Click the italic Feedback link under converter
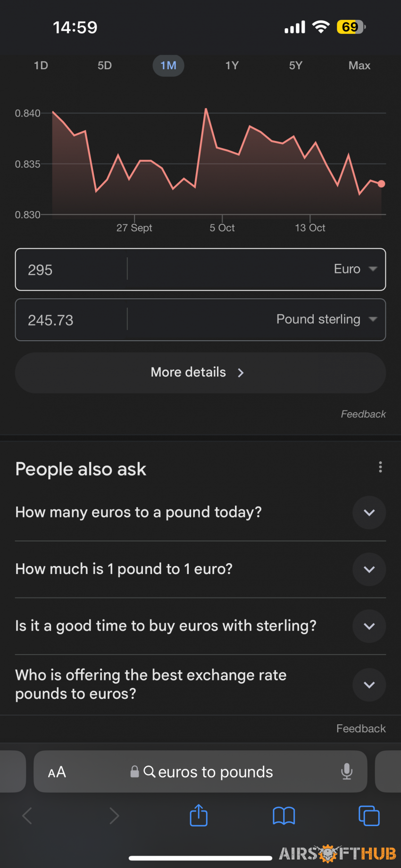This screenshot has height=868, width=401. (363, 414)
